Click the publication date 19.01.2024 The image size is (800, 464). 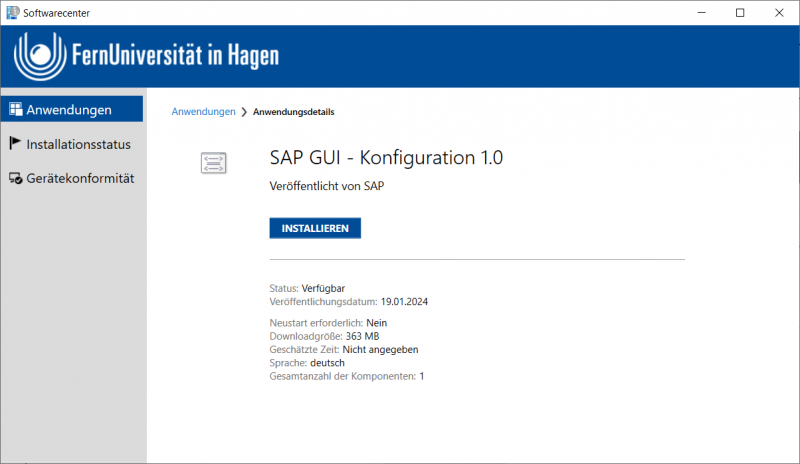(x=404, y=302)
